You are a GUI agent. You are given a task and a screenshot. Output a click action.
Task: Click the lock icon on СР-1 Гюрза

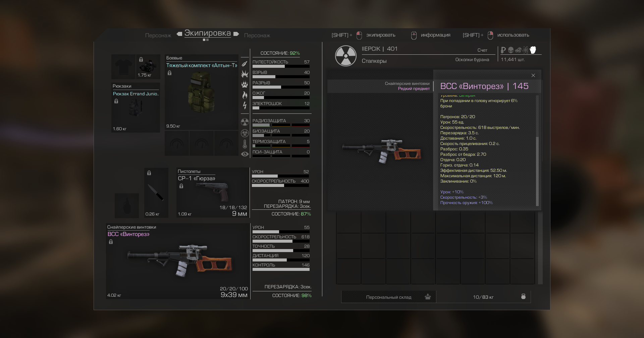[181, 186]
